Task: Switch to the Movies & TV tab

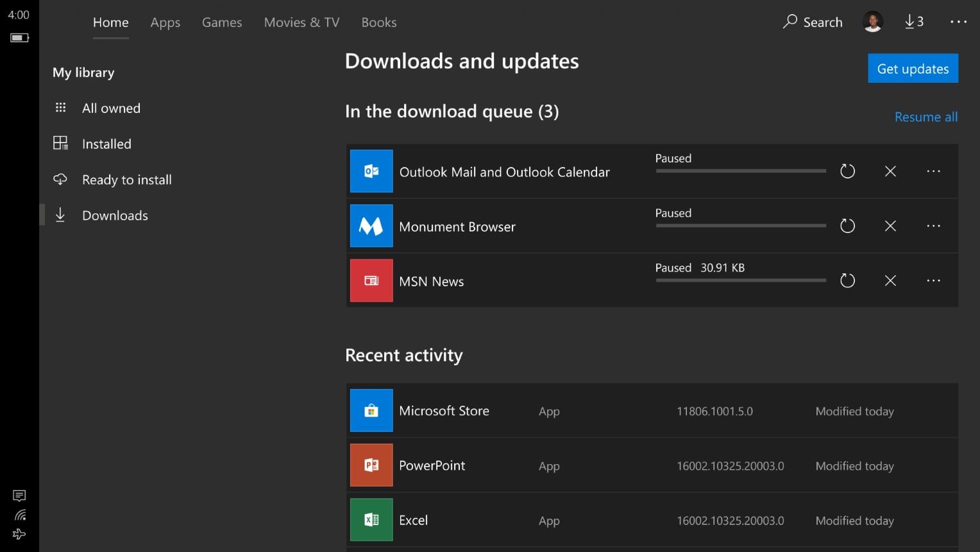Action: (301, 22)
